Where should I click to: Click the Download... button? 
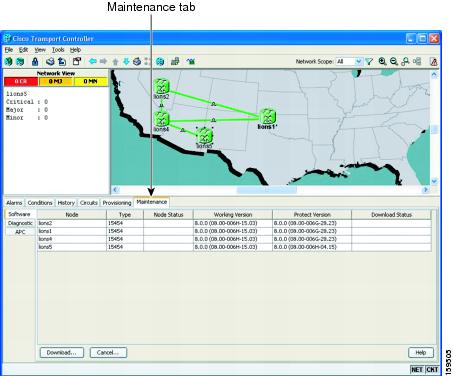coord(62,352)
